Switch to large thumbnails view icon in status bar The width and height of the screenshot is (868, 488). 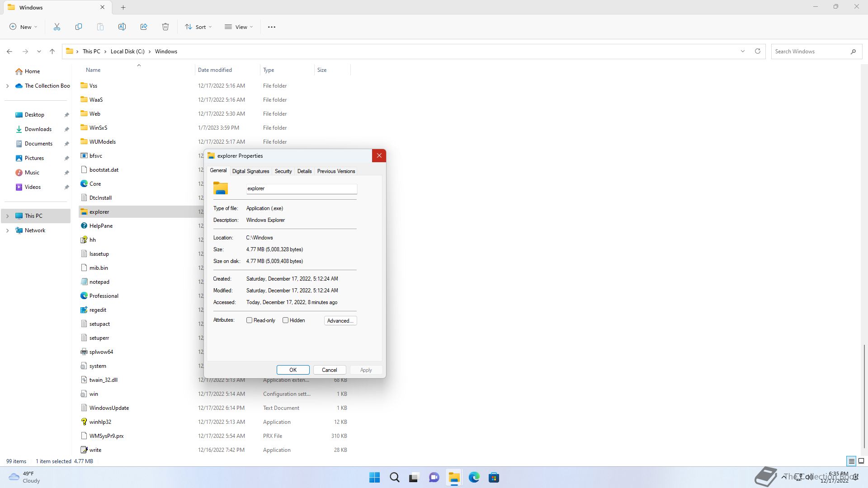coord(861,461)
